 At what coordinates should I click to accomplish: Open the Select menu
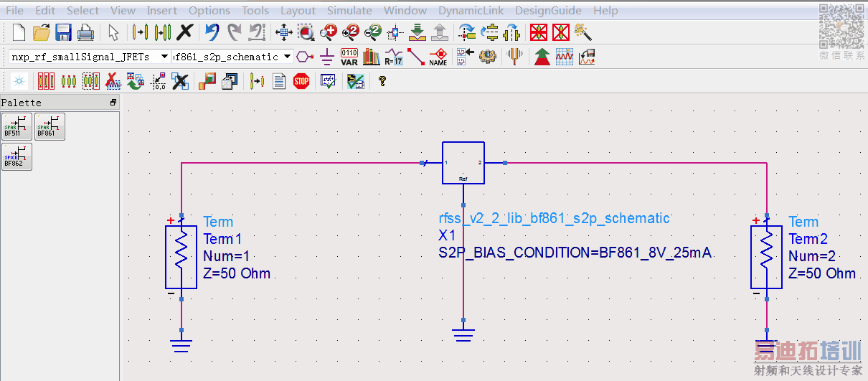pyautogui.click(x=83, y=10)
